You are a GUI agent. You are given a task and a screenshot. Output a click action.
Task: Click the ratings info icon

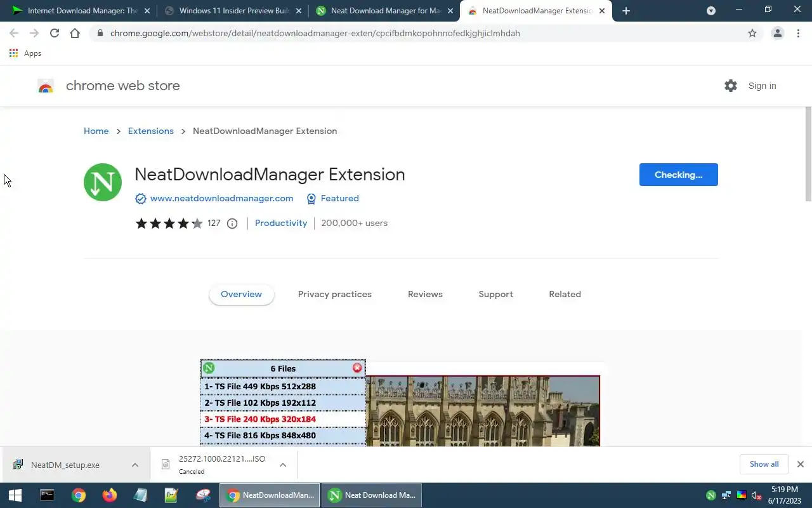point(232,223)
